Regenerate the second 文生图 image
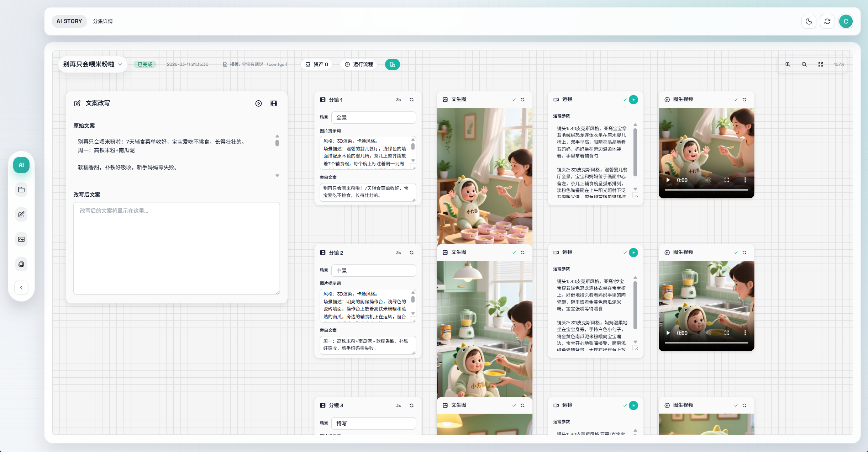This screenshot has width=868, height=452. pos(523,252)
